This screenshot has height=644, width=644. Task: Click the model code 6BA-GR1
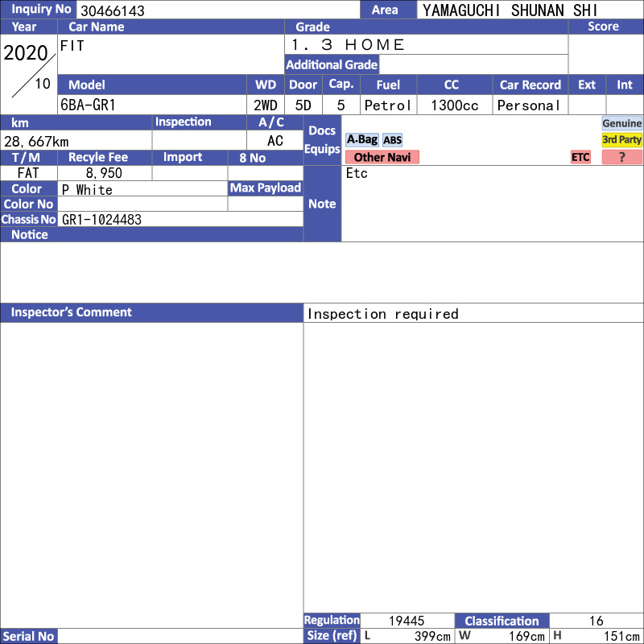88,105
